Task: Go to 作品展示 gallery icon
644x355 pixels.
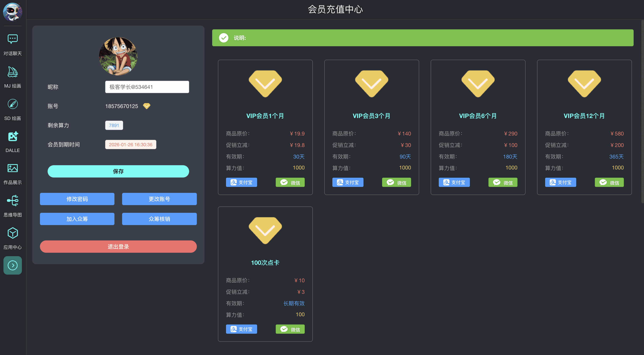Action: tap(12, 168)
